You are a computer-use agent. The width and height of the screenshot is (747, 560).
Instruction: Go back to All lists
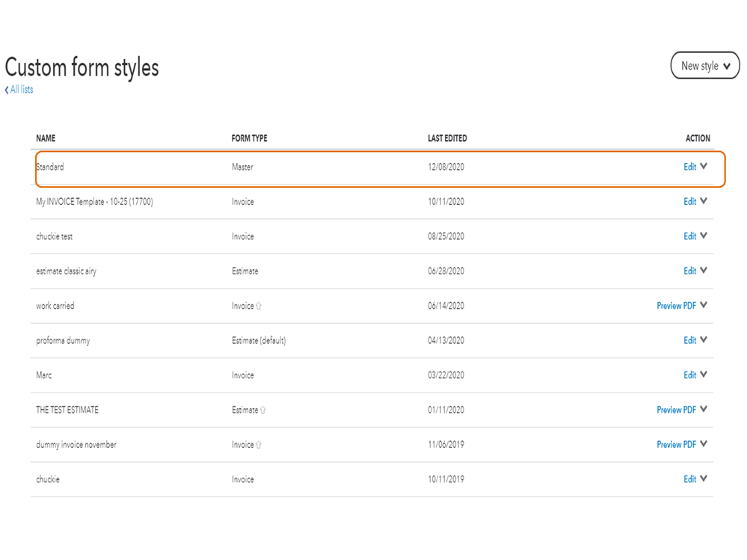coord(19,90)
